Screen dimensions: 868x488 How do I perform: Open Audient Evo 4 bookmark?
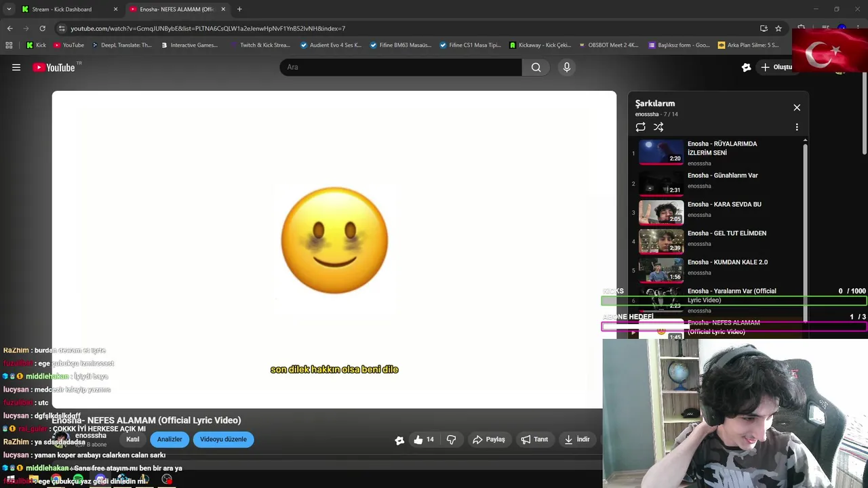pos(331,45)
